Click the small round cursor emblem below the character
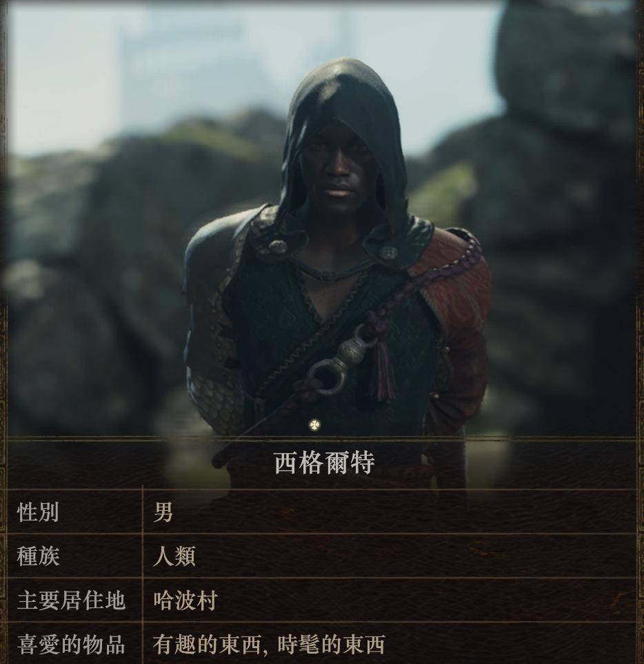 pos(314,425)
